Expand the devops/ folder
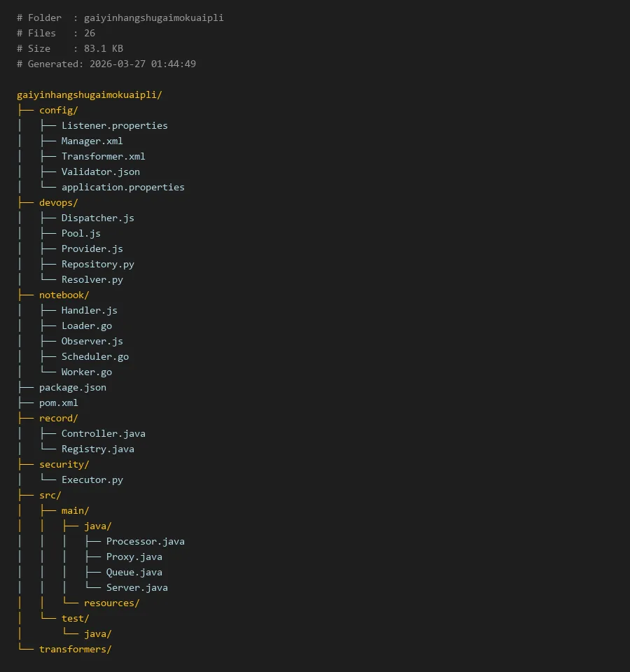The image size is (630, 672). pos(58,202)
